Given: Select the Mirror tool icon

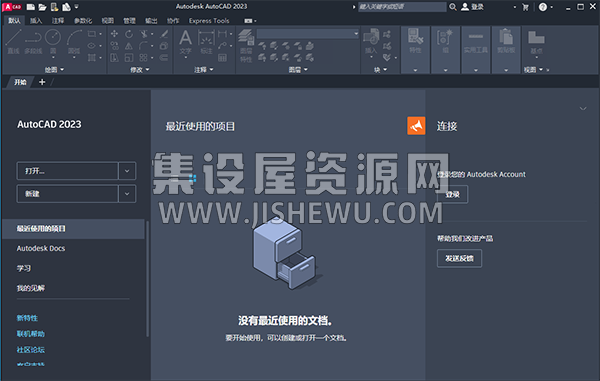Looking at the screenshot, I should coord(129,46).
